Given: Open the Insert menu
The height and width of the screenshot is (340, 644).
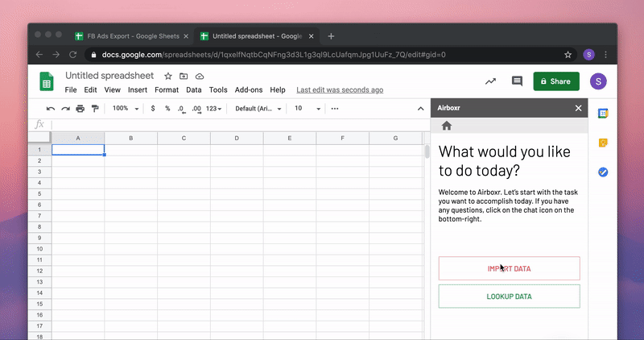Looking at the screenshot, I should point(138,90).
